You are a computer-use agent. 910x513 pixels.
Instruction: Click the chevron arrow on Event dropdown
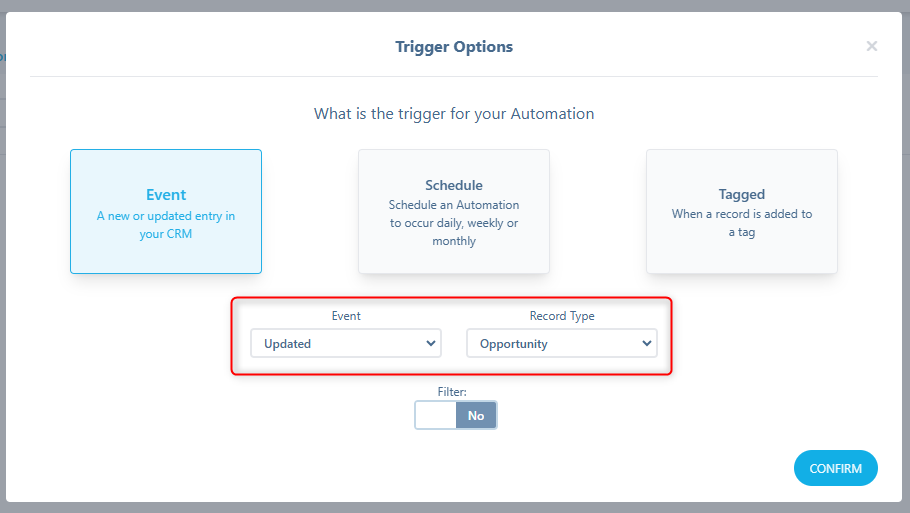point(431,343)
